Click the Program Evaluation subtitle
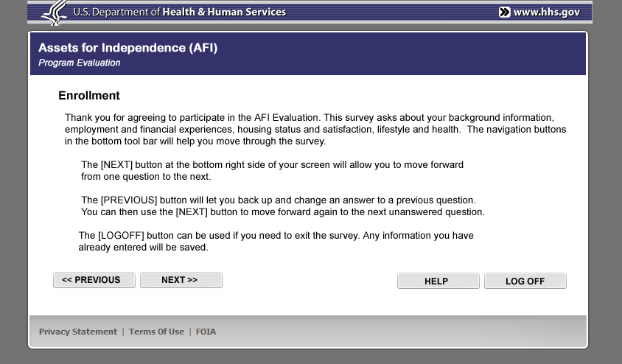Image resolution: width=622 pixels, height=364 pixels. click(x=80, y=63)
